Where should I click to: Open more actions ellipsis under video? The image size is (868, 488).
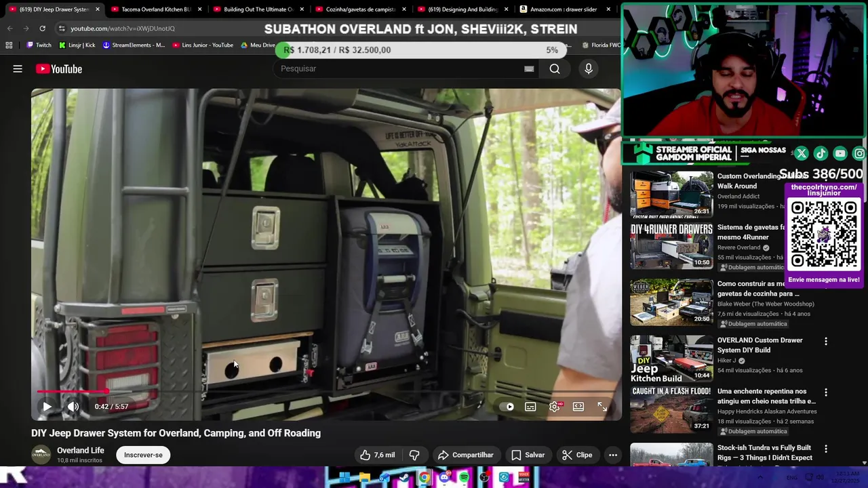613,455
